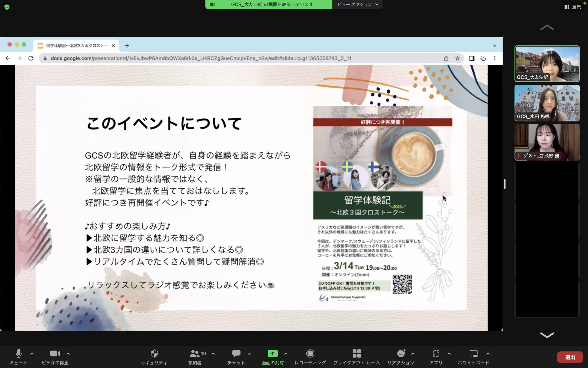The image size is (588, 368).
Task: Expand the arrow beside Reactions
Action: (x=413, y=354)
